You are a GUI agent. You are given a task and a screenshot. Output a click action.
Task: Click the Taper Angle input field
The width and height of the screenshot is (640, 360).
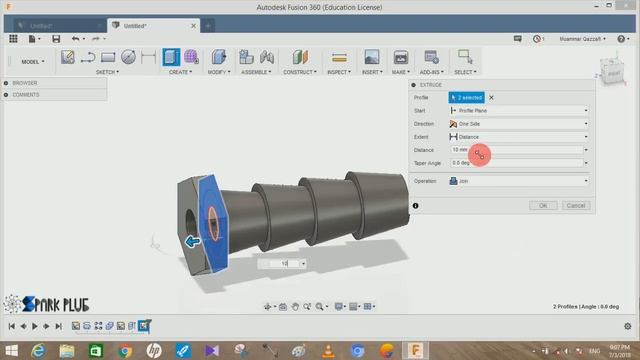click(x=516, y=163)
